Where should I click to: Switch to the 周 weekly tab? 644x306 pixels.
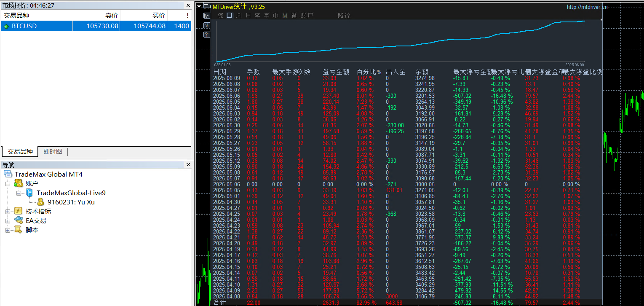[x=239, y=16]
